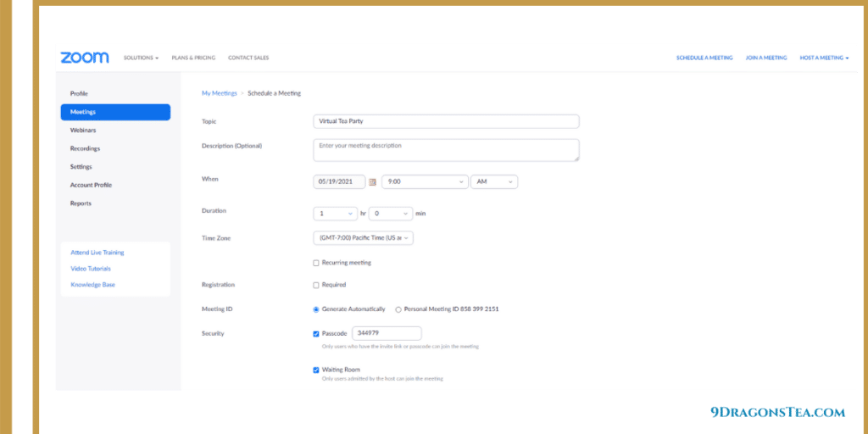Open the Host a Meeting menu
The image size is (868, 434).
point(824,58)
